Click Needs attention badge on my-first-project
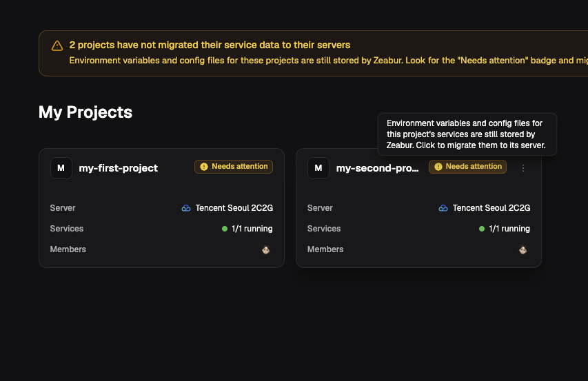The image size is (588, 381). click(234, 167)
